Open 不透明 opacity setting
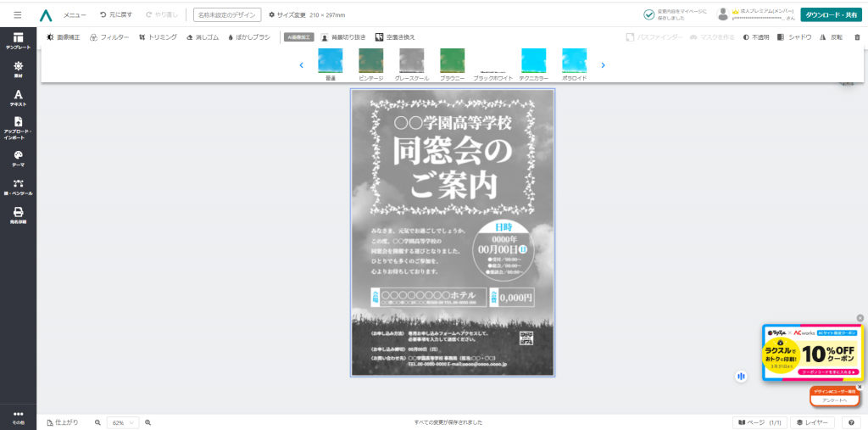Image resolution: width=868 pixels, height=430 pixels. click(755, 37)
